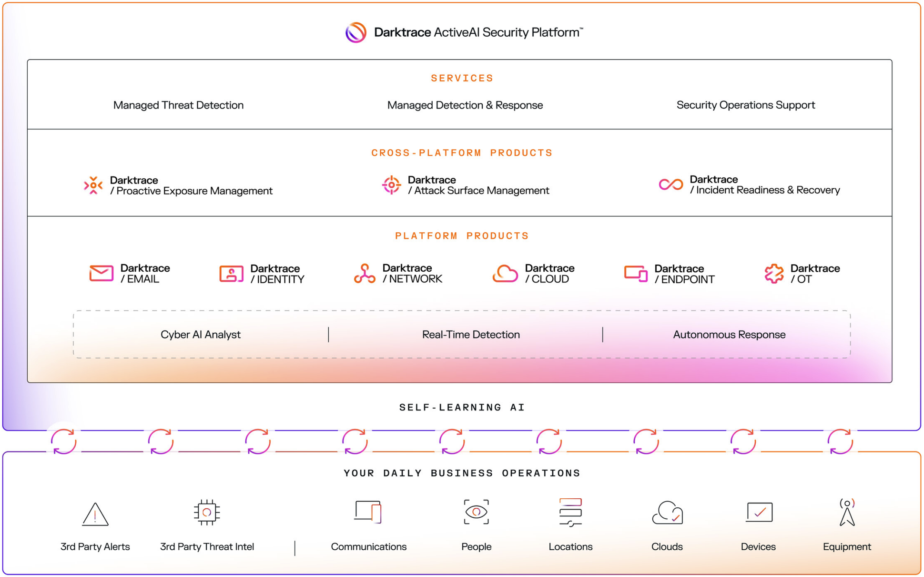Click the Cyber AI Analyst label
Viewport: 924px width, 577px height.
point(200,335)
